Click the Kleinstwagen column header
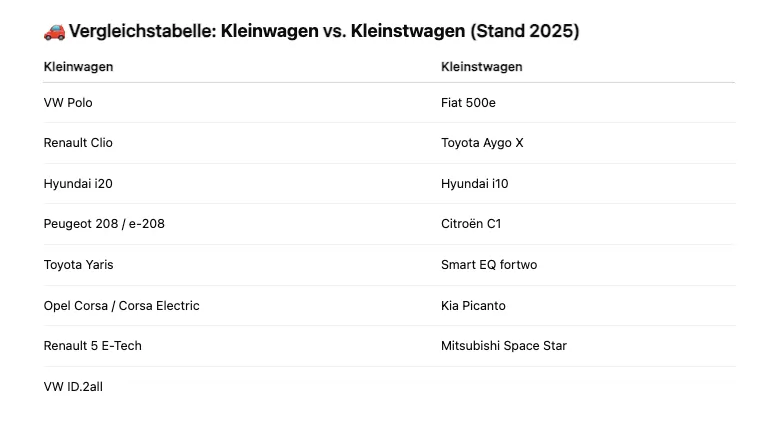Image resolution: width=757 pixels, height=428 pixels. click(x=481, y=67)
